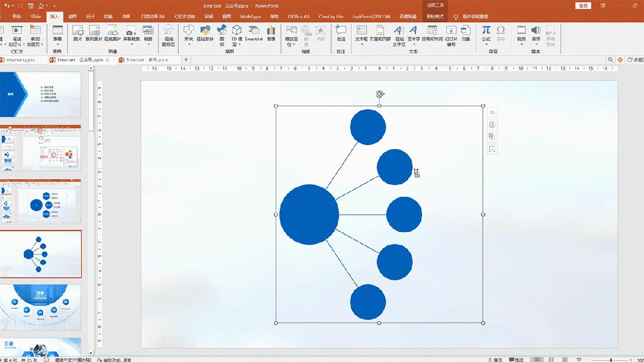This screenshot has height=362, width=644.
Task: Close the Smartart 公众号.pptx document tab
Action: [x=107, y=60]
